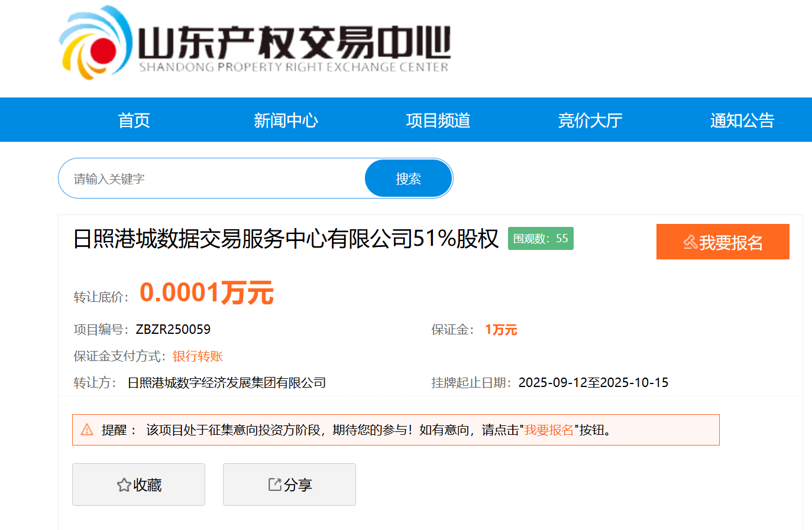Click payment method 银行转账
Image resolution: width=812 pixels, height=530 pixels.
pos(198,356)
